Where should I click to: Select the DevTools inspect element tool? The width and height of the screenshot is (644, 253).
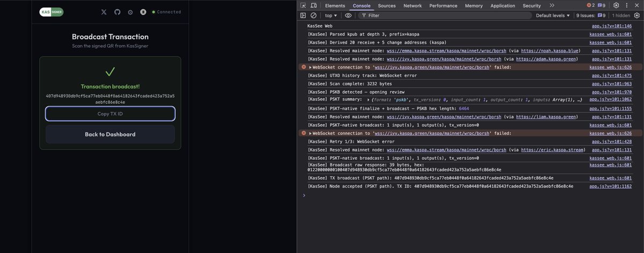(x=303, y=5)
